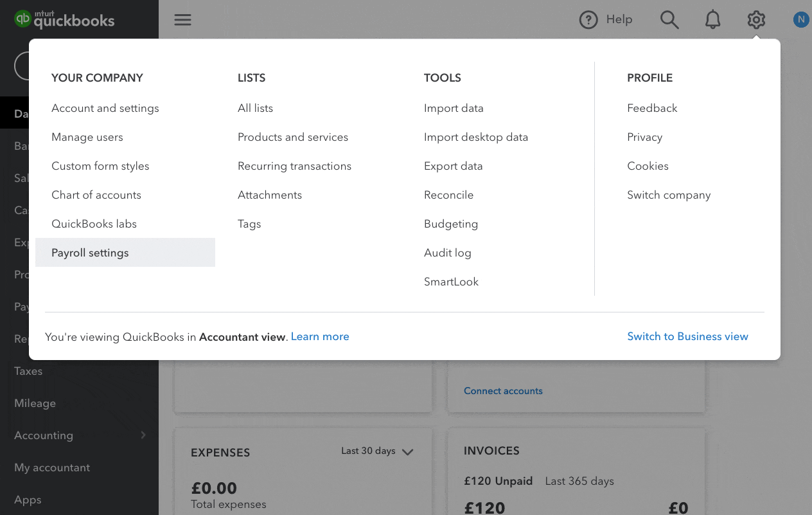Open the search magnifier icon
The width and height of the screenshot is (812, 515).
coord(669,20)
